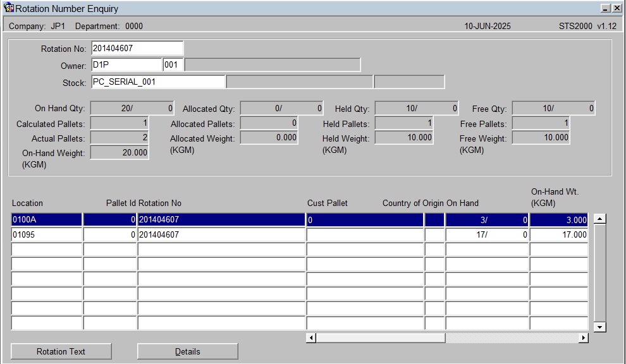Click the Allocated Qty field
This screenshot has width=626, height=364.
pos(281,108)
